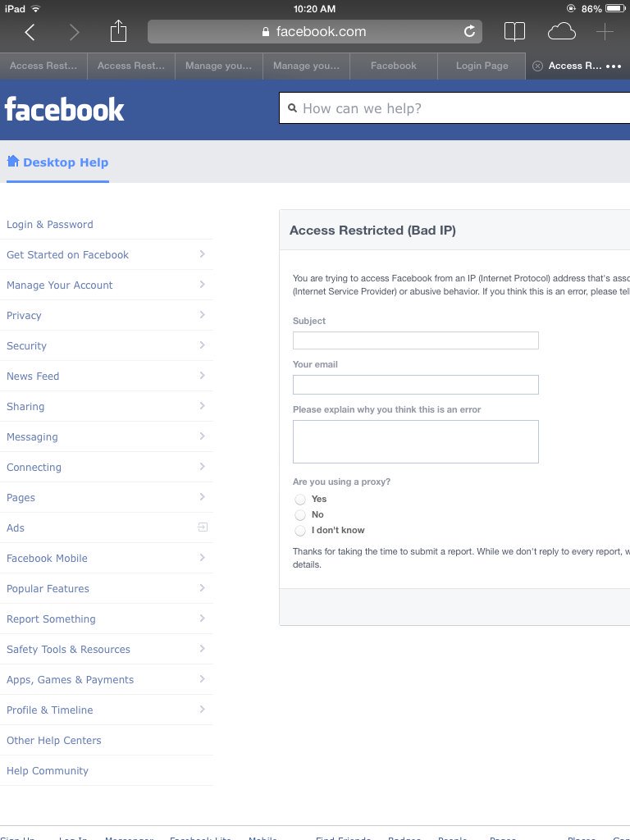The width and height of the screenshot is (630, 840).
Task: Expand the Popular Features chevron
Action: coord(202,587)
